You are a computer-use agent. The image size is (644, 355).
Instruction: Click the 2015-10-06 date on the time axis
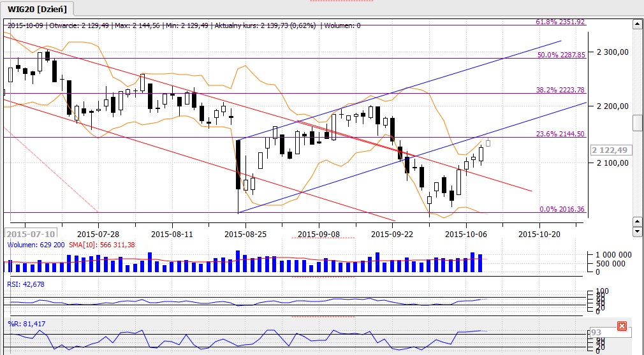click(466, 235)
